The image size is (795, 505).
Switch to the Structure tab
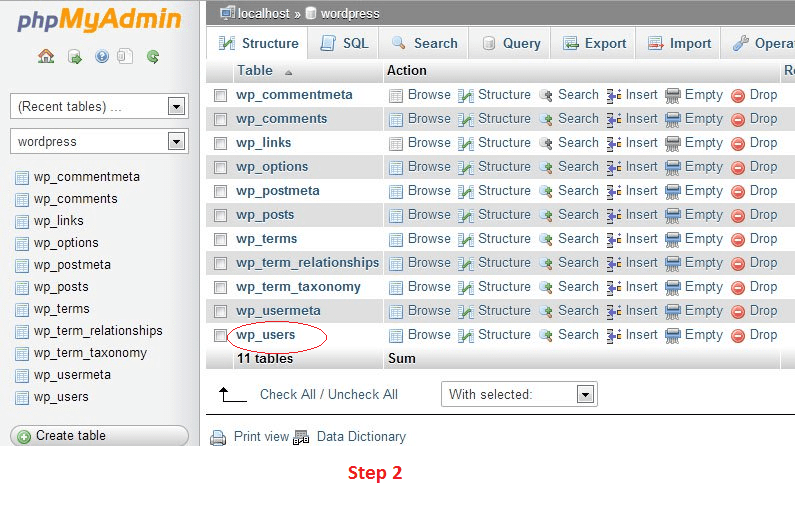(258, 44)
